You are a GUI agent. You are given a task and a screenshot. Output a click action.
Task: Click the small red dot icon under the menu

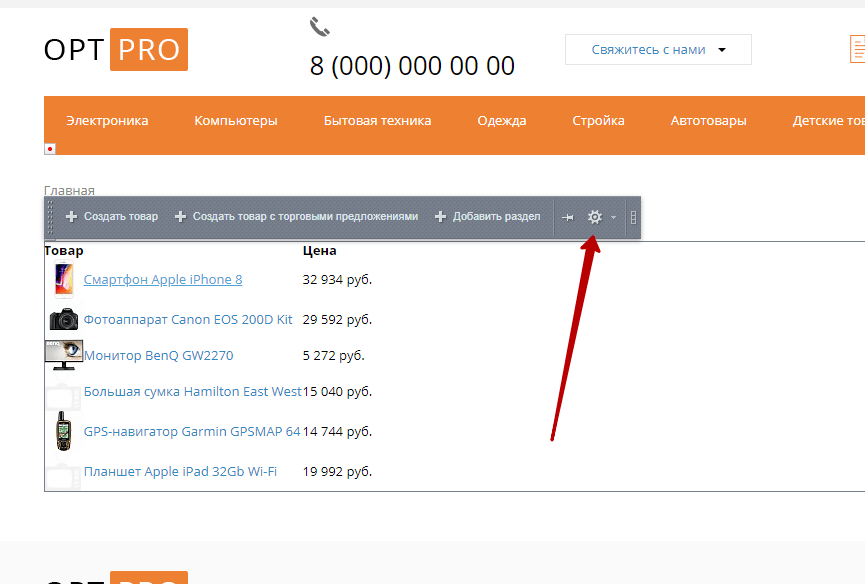click(x=50, y=149)
